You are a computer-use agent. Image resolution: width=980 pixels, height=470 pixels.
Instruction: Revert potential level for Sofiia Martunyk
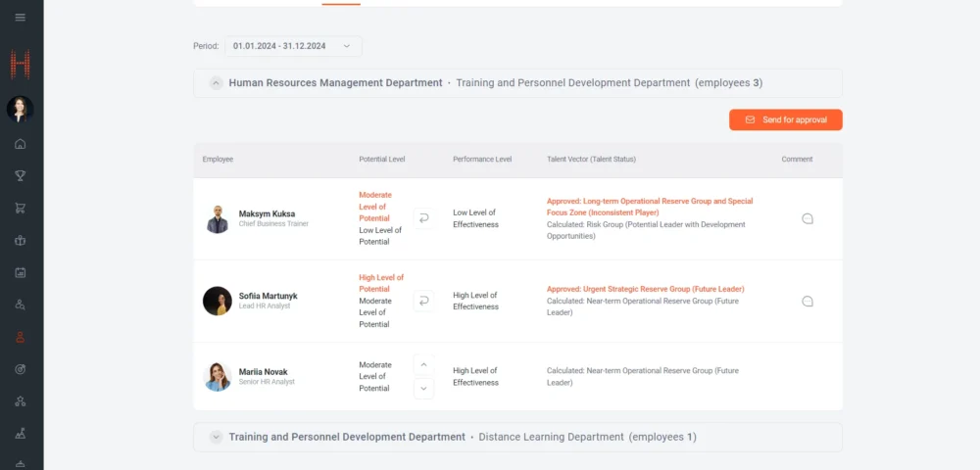tap(423, 301)
